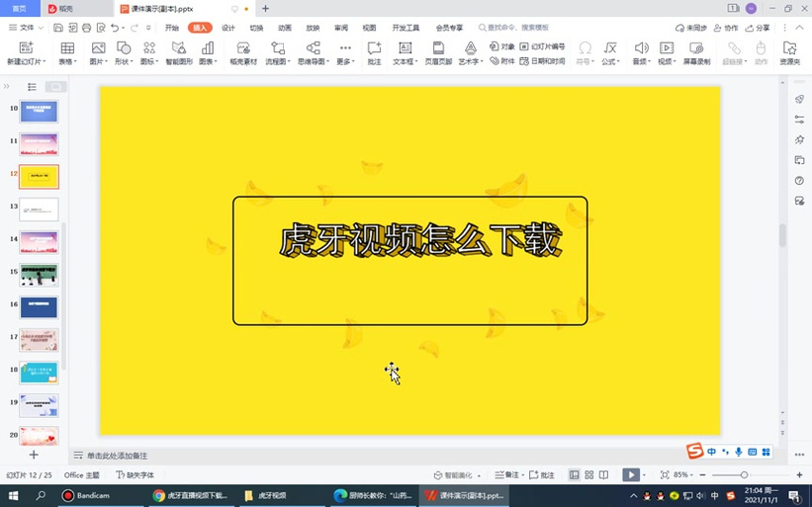Click the 分享 share button

tap(757, 28)
